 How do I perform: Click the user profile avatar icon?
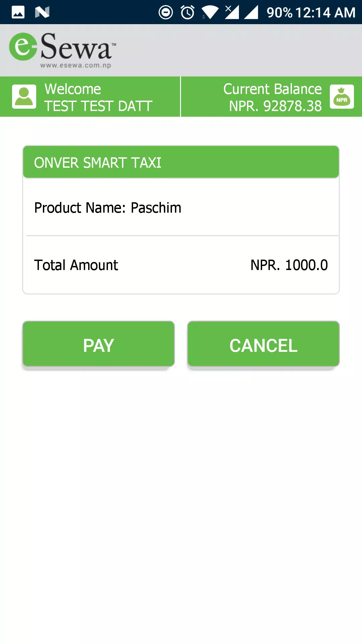click(24, 97)
